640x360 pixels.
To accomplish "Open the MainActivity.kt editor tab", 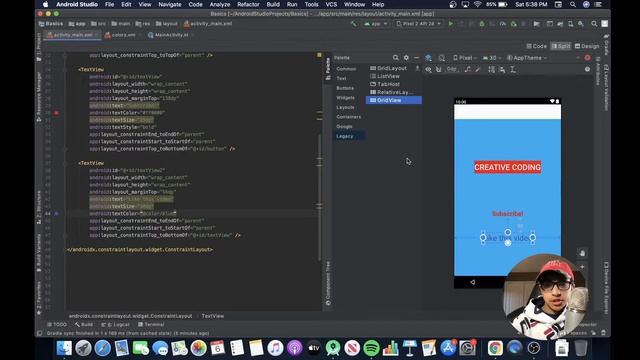I will (x=171, y=35).
